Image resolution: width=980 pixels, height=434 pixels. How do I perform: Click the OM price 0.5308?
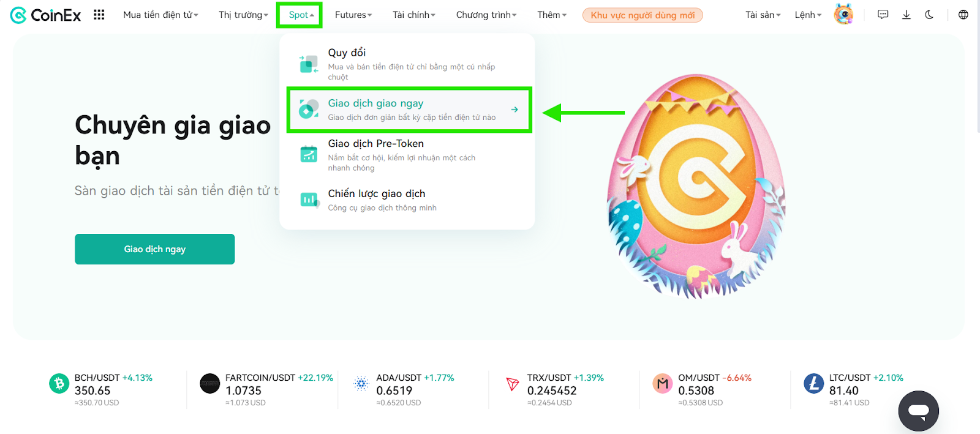696,391
